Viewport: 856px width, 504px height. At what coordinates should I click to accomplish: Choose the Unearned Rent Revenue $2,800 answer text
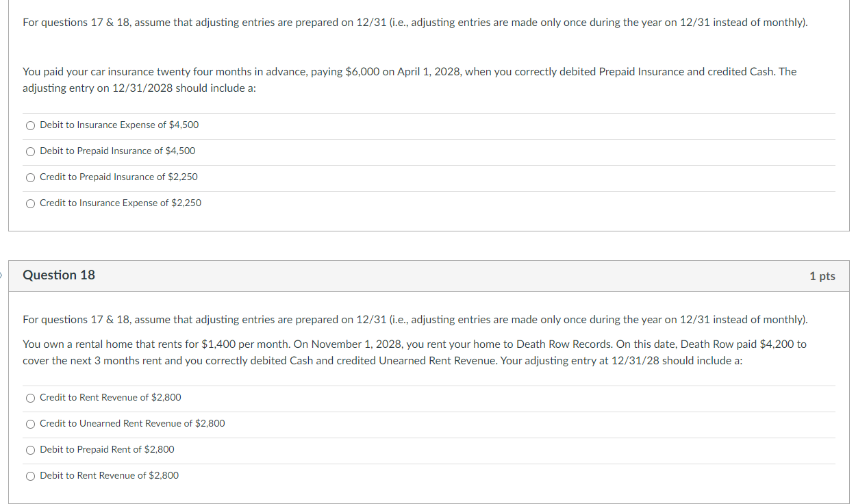click(132, 424)
